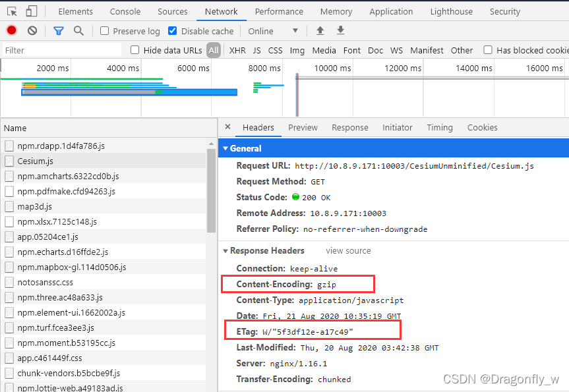Stop recording the network log
Screen dimensions: 569x392
click(x=12, y=30)
